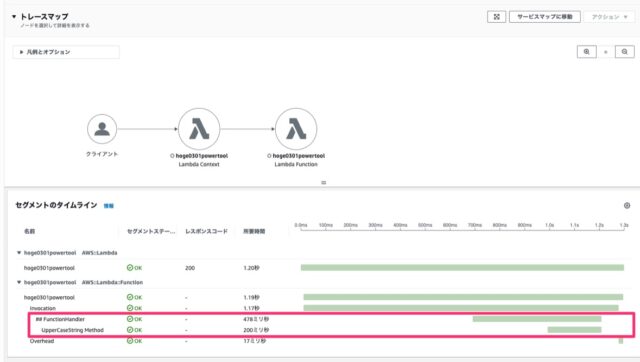The image size is (640, 362).
Task: Expand the 凡例とオプション panel
Action: 66,52
